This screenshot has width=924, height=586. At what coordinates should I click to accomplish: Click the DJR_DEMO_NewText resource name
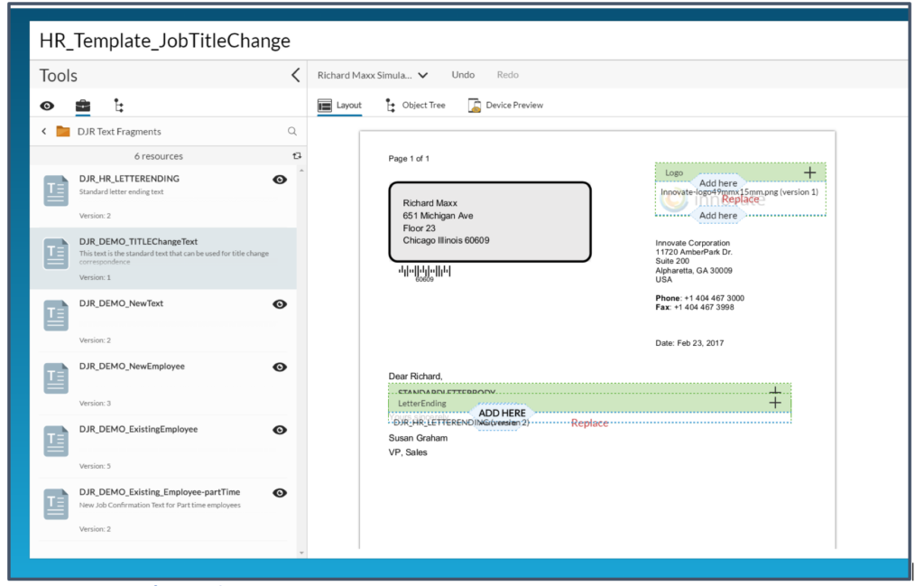point(122,303)
